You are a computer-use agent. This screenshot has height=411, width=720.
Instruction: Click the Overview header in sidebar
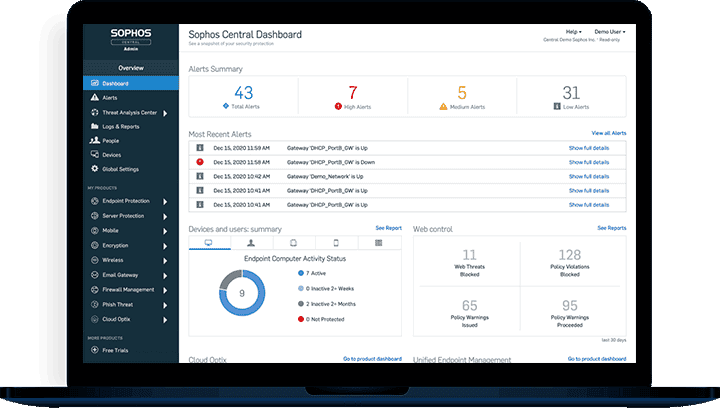(x=131, y=68)
